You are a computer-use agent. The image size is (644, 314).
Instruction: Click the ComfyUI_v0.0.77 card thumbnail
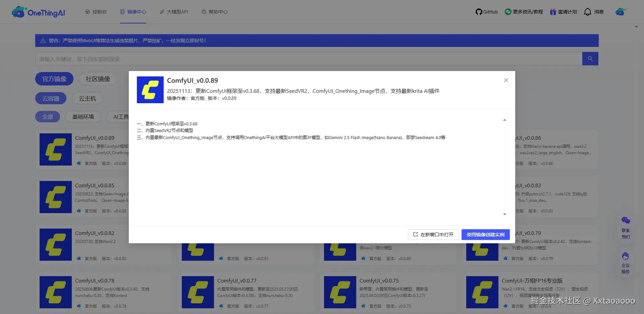(x=198, y=292)
